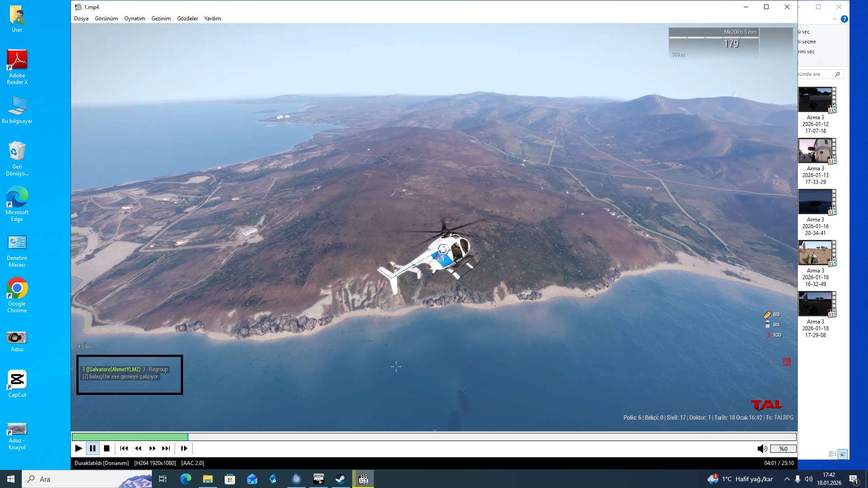The height and width of the screenshot is (488, 868).
Task: Click the microphone tray icon
Action: [798, 479]
